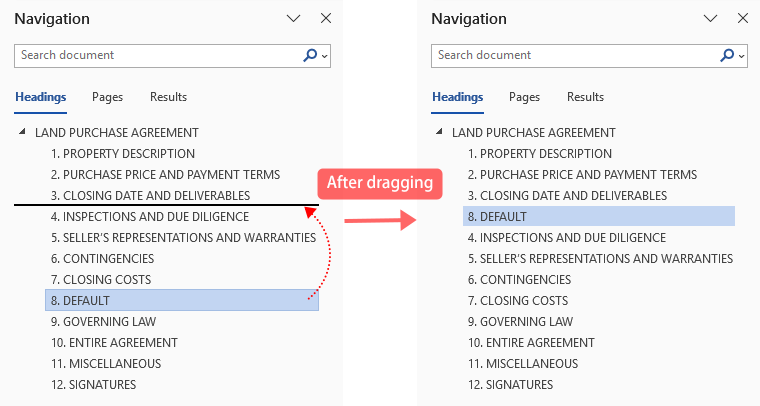760x406 pixels.
Task: Go to 10. ENTIRE AGREEMENT in left pane
Action: pyautogui.click(x=114, y=343)
